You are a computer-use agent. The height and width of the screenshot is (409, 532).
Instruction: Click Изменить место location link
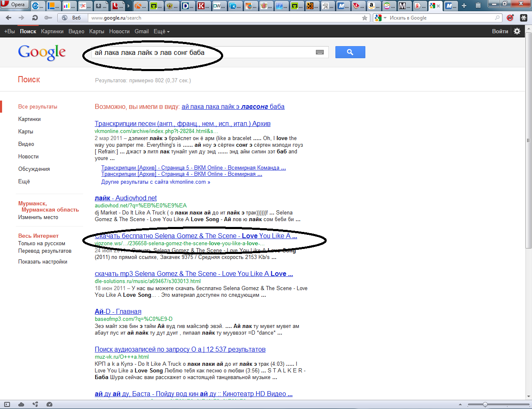pyautogui.click(x=38, y=217)
